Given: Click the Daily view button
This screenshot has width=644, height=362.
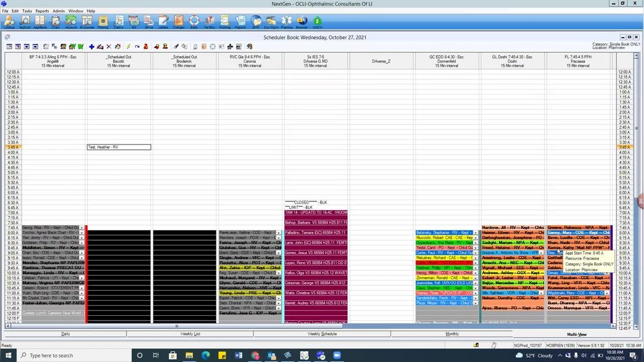Looking at the screenshot, I should point(65,334).
